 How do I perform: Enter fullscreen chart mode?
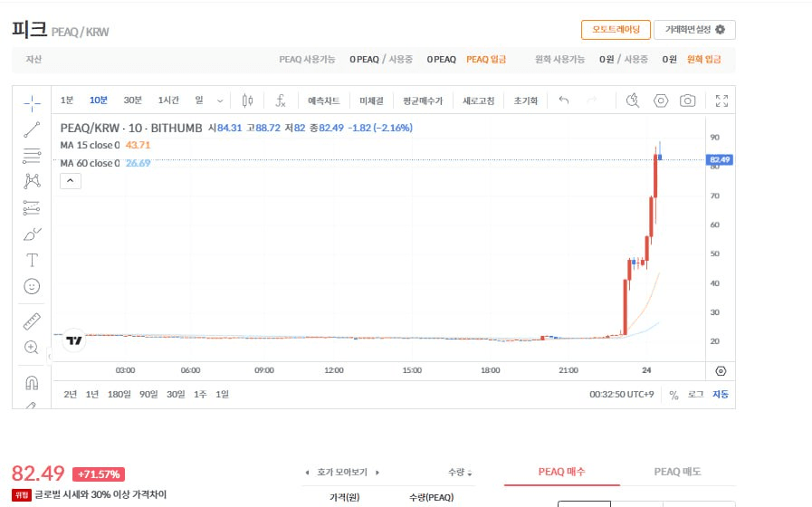coord(721,100)
